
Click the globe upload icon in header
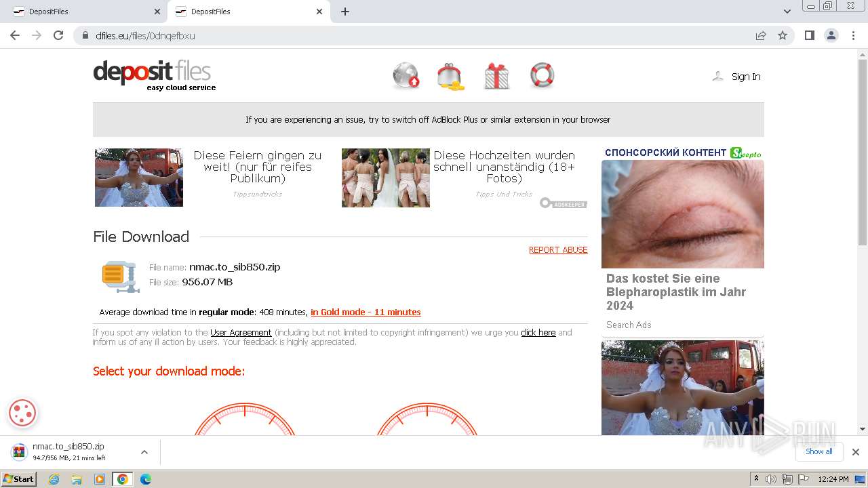[x=406, y=76]
